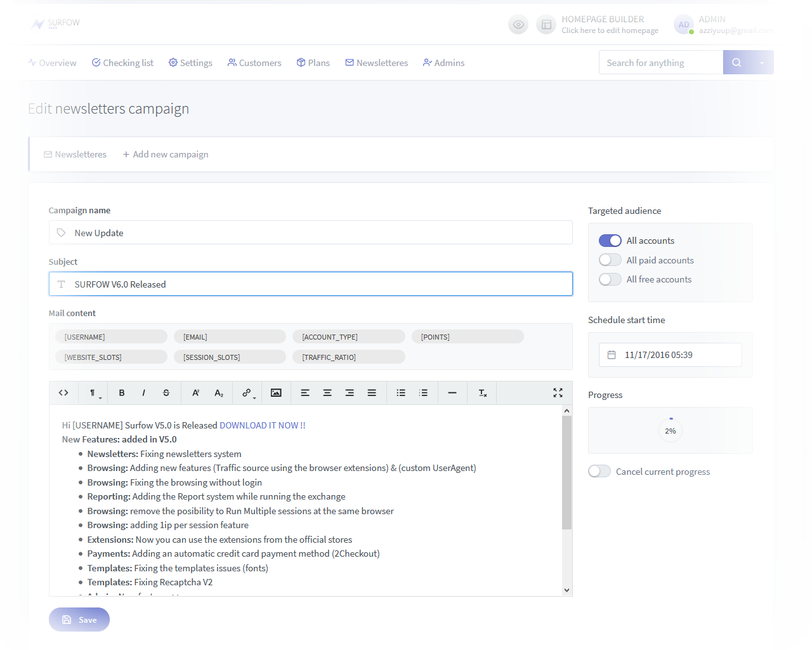Screen dimensions: 812x650
Task: Turn off All accounts toggle
Action: tap(610, 241)
